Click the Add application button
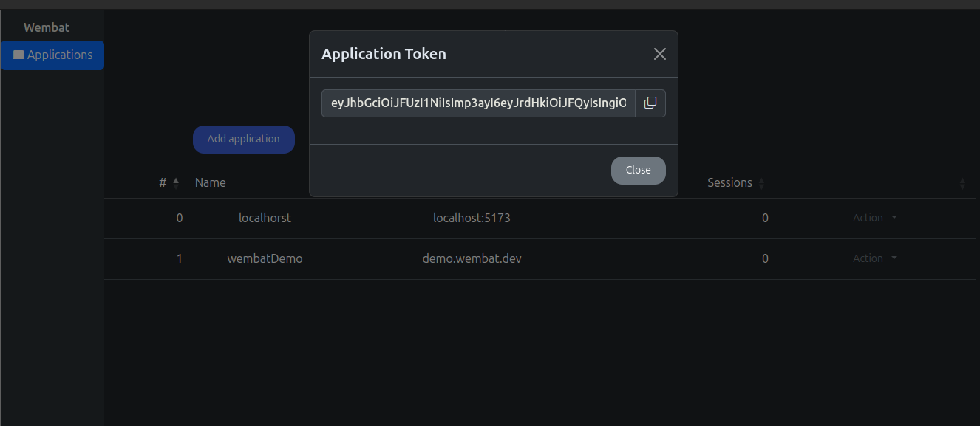 pos(243,139)
